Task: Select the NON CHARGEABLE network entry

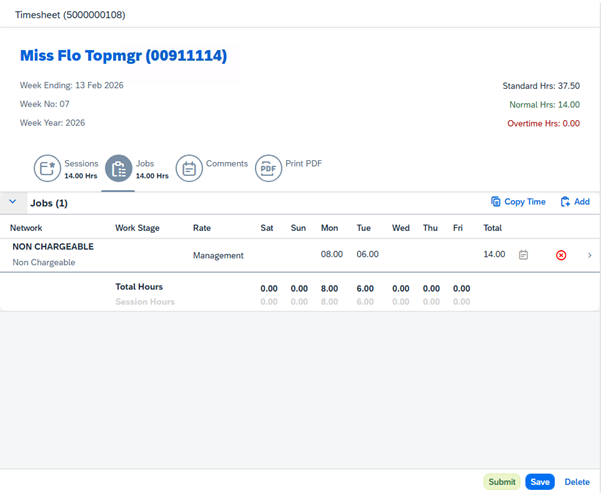Action: [53, 246]
